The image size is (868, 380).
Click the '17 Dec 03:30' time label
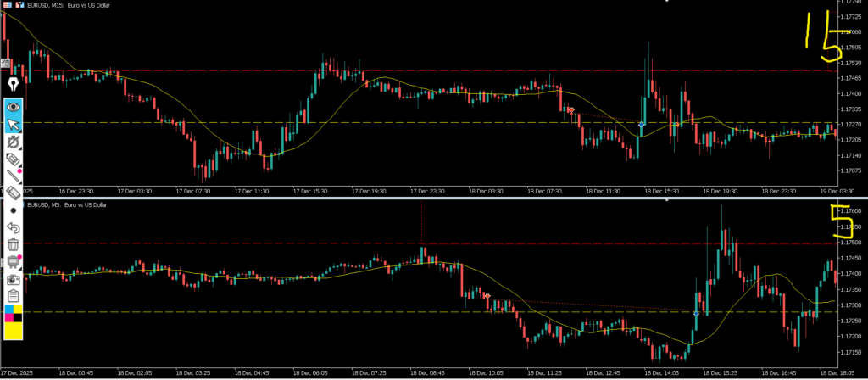tap(135, 191)
